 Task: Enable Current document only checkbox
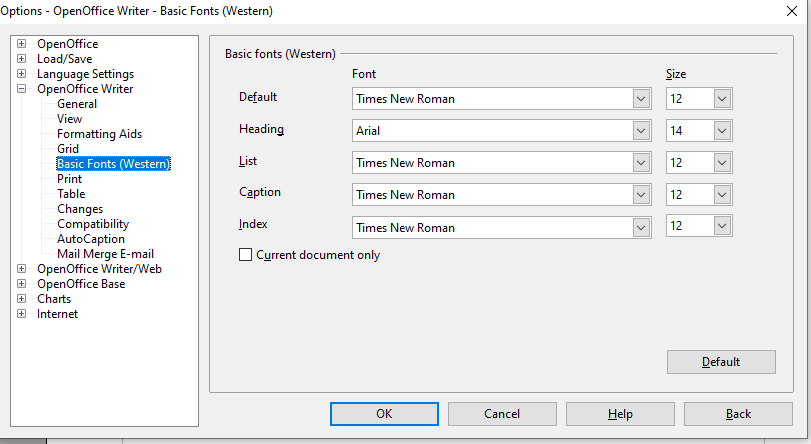click(245, 255)
